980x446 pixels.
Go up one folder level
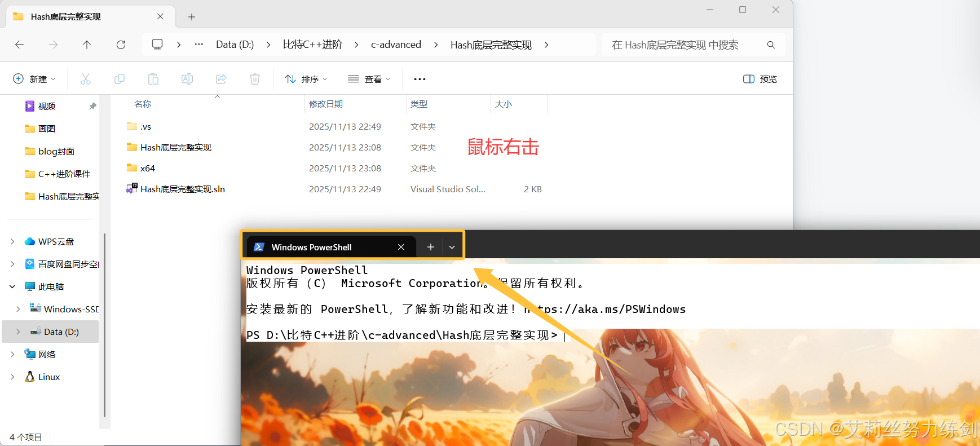click(87, 45)
